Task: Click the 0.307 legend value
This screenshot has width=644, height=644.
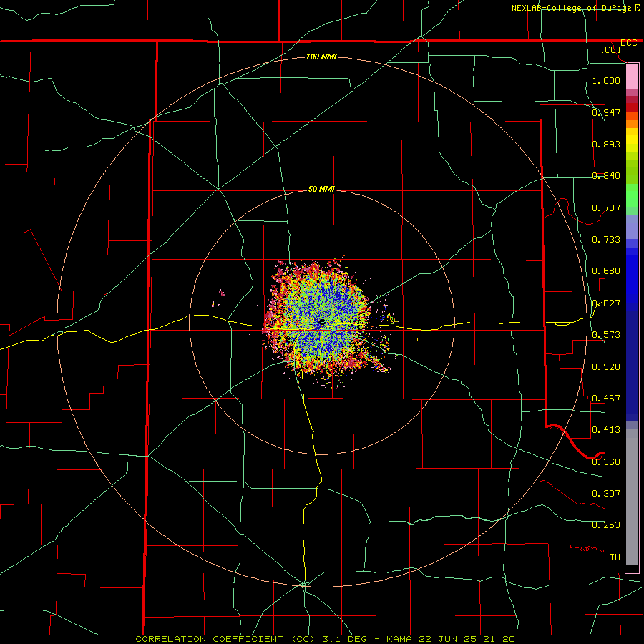Action: (x=606, y=494)
